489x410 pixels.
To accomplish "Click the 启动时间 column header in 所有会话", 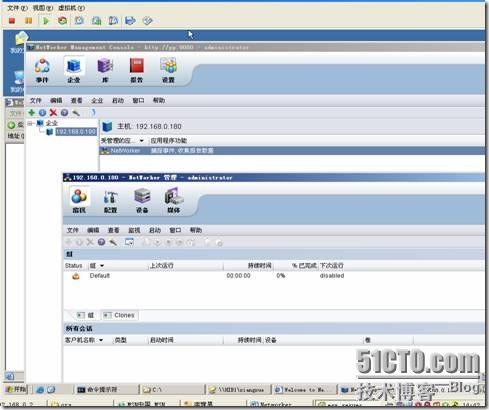I will 162,340.
